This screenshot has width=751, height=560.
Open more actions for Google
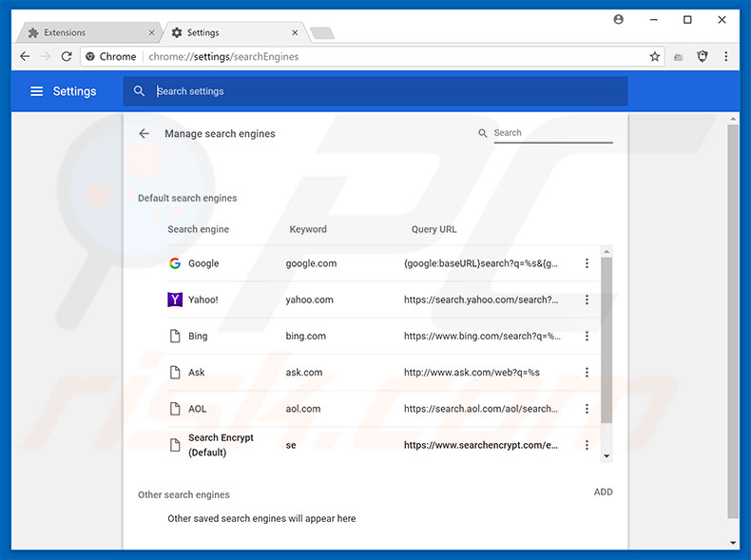click(587, 263)
